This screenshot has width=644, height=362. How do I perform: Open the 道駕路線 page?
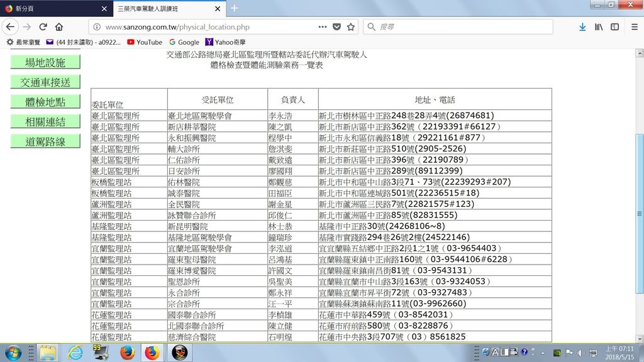(45, 141)
